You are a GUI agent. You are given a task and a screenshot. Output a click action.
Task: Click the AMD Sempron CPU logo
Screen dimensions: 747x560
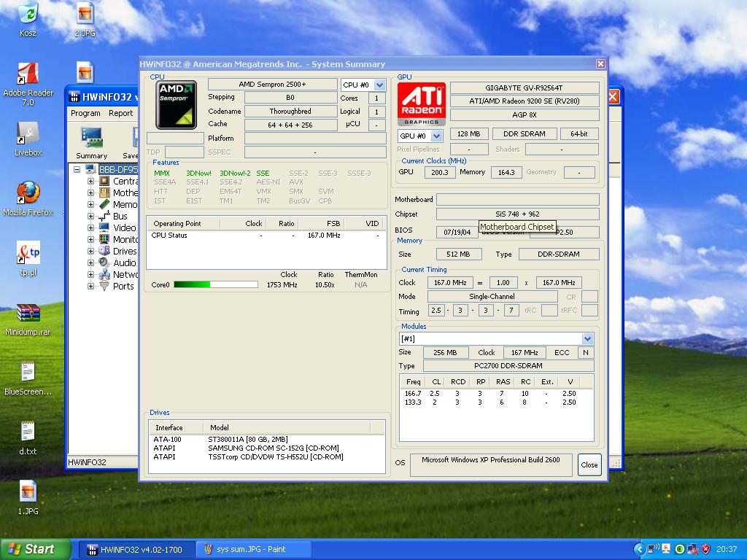click(x=176, y=105)
